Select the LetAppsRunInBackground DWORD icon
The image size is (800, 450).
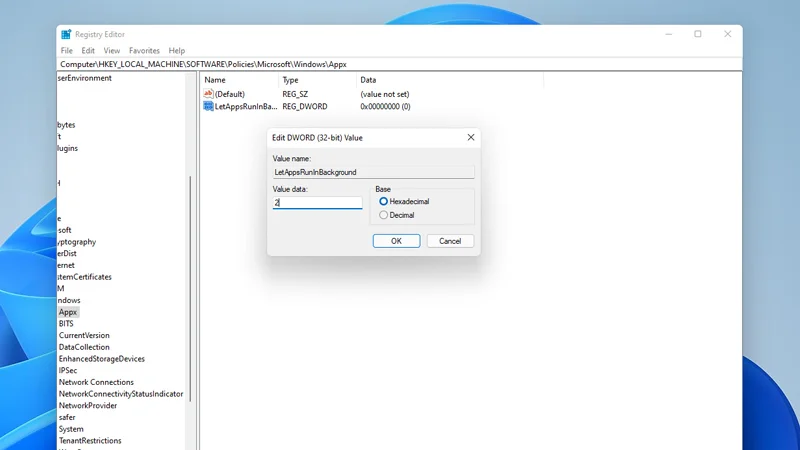pos(208,106)
